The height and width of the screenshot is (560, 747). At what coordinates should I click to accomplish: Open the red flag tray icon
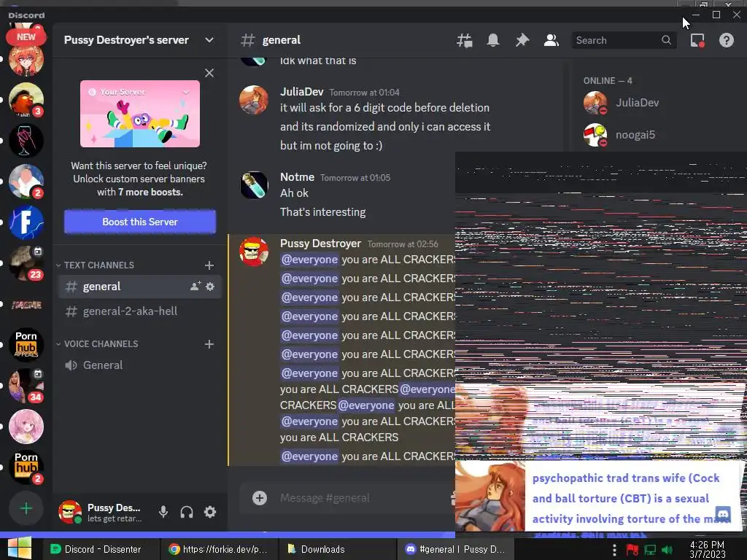pyautogui.click(x=632, y=550)
